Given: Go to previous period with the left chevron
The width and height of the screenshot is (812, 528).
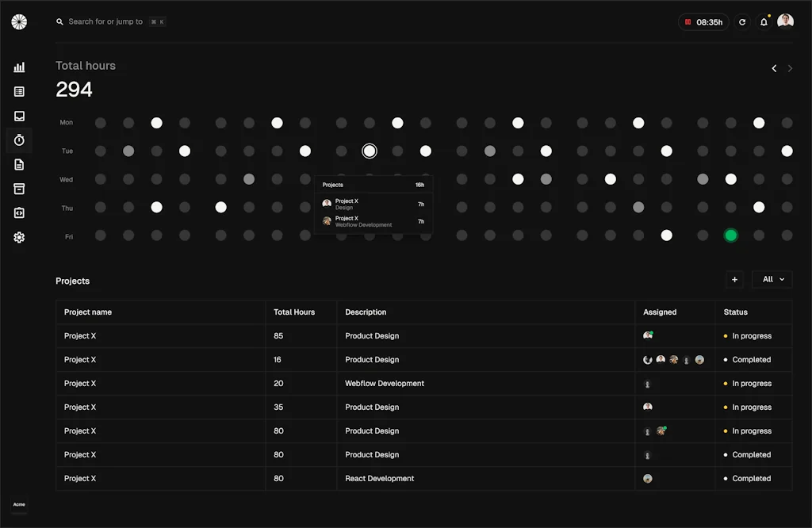Looking at the screenshot, I should point(774,68).
